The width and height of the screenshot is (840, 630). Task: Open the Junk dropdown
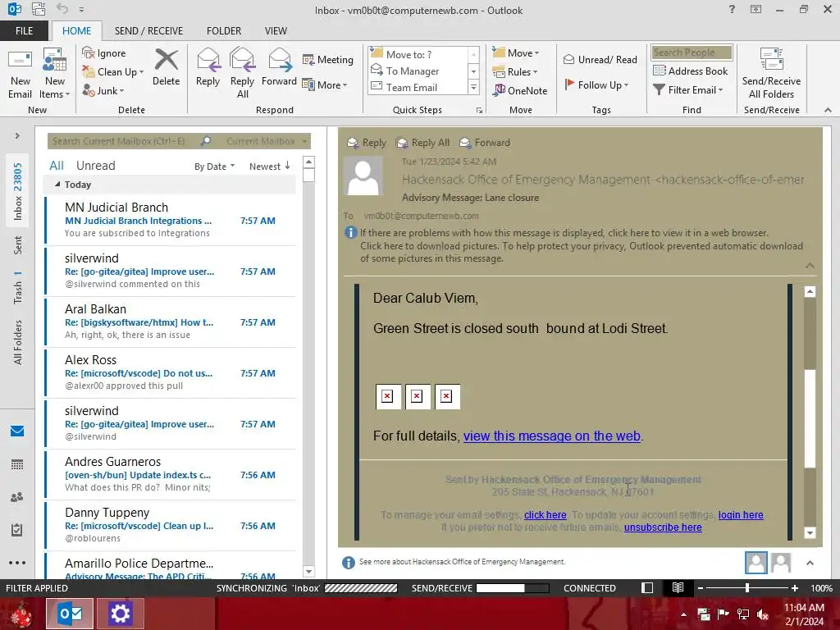[103, 90]
